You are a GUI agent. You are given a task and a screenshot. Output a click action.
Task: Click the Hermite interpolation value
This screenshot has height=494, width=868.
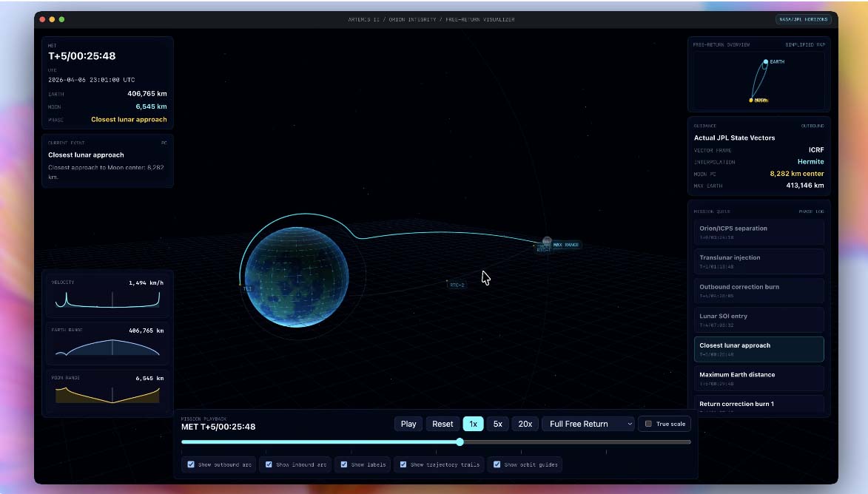(810, 161)
